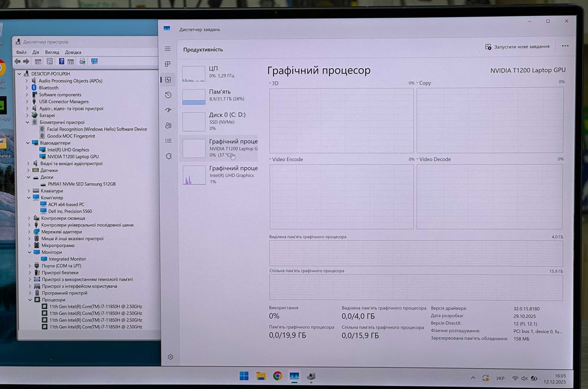Open Details page list icon
Image resolution: width=588 pixels, height=389 pixels.
[x=168, y=140]
